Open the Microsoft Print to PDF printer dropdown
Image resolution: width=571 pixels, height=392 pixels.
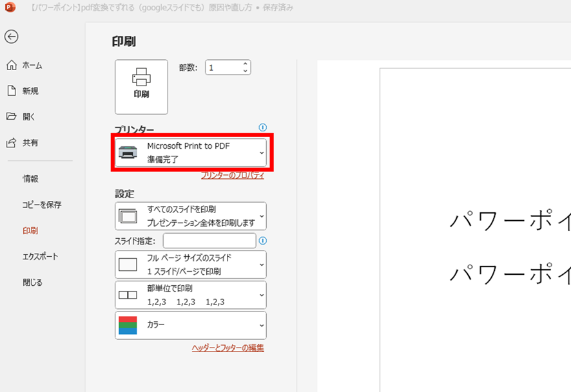pos(261,153)
